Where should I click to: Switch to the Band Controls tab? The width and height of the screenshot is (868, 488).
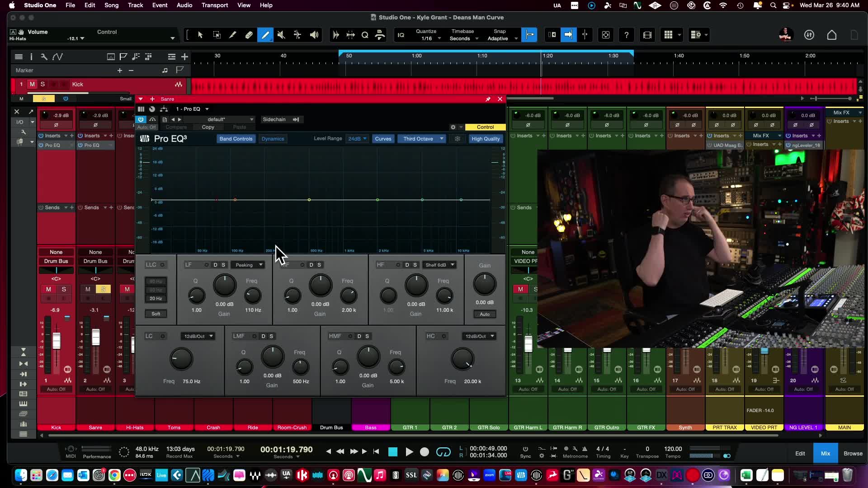pyautogui.click(x=236, y=139)
